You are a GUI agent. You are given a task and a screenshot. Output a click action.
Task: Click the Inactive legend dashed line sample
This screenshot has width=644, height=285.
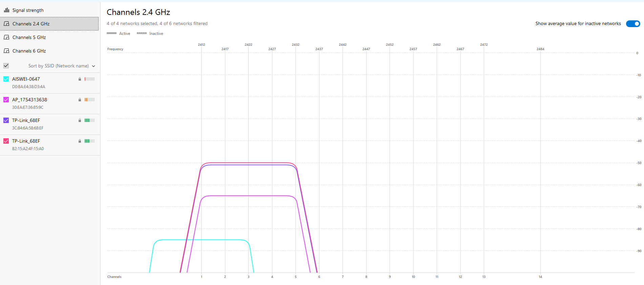tap(142, 33)
